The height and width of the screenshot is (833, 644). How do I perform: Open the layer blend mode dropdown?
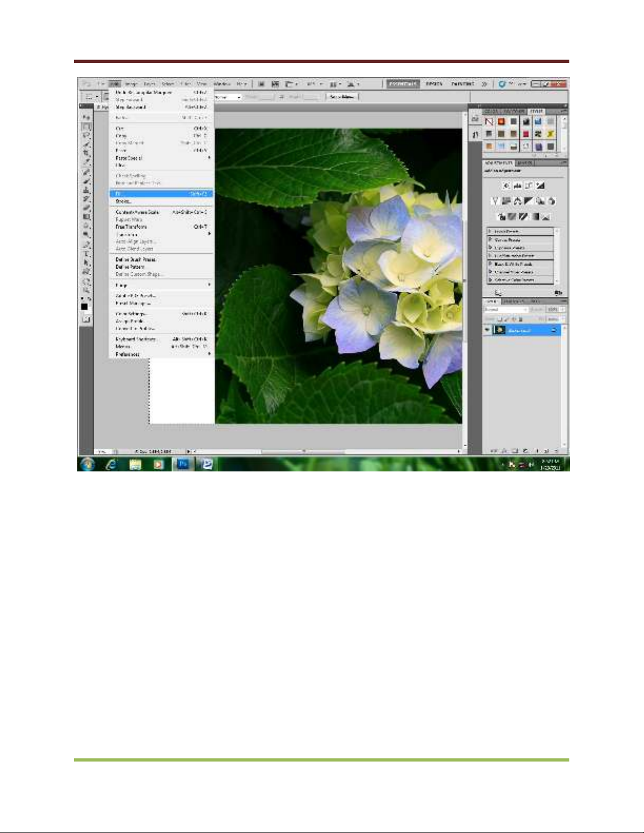click(505, 310)
